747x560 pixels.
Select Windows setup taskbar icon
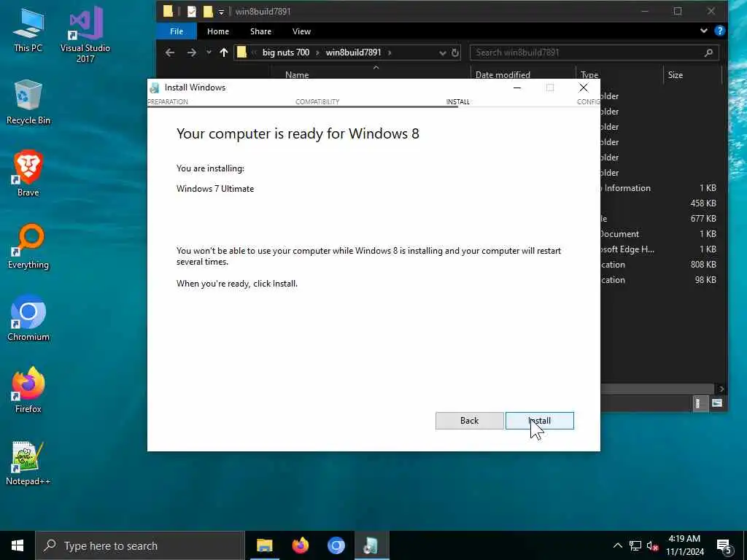tap(371, 545)
